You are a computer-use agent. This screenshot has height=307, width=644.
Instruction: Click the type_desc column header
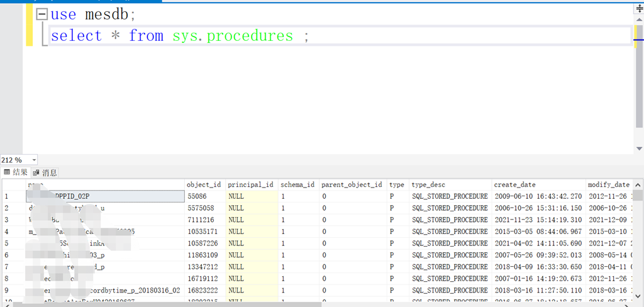click(x=450, y=185)
